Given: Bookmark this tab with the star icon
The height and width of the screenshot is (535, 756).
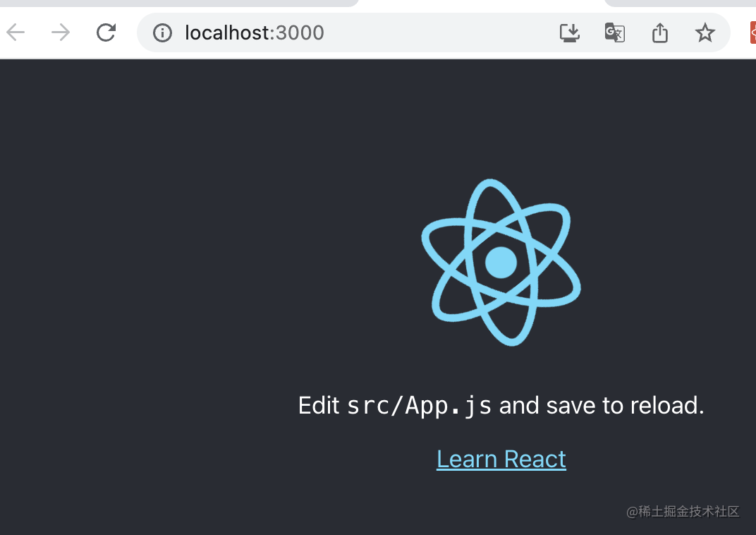Looking at the screenshot, I should point(705,32).
